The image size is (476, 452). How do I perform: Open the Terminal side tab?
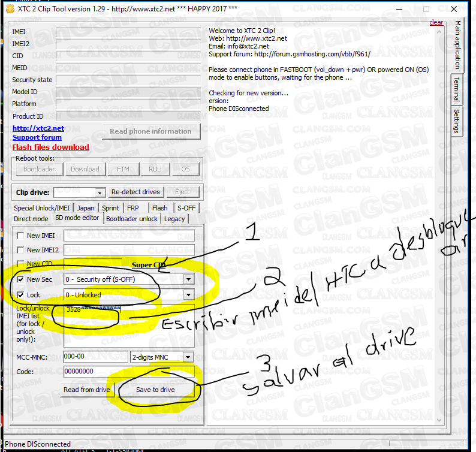[457, 89]
